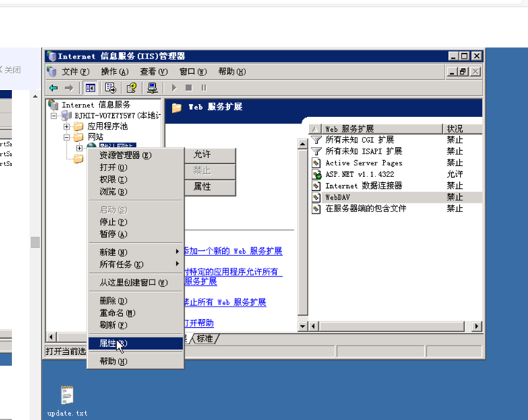Click the 允许 button
Image resolution: width=528 pixels, height=420 pixels.
[x=210, y=155]
